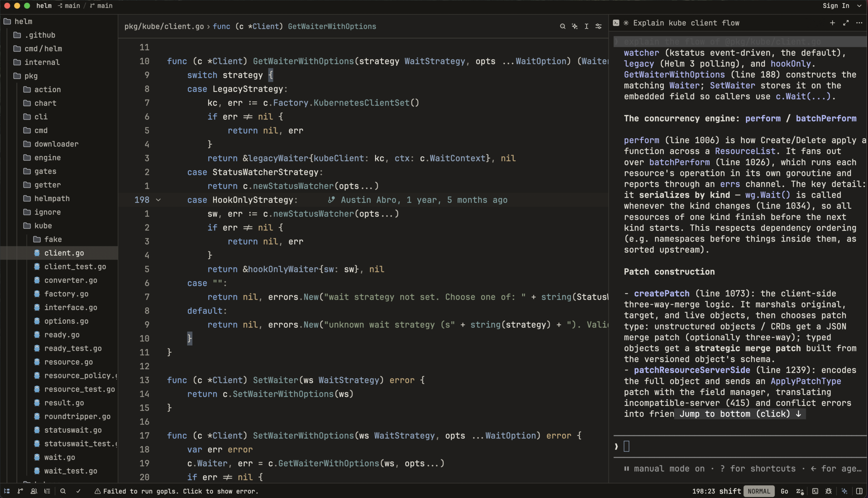868x498 pixels.
Task: Open the collaboration panel people icon
Action: [x=34, y=491]
